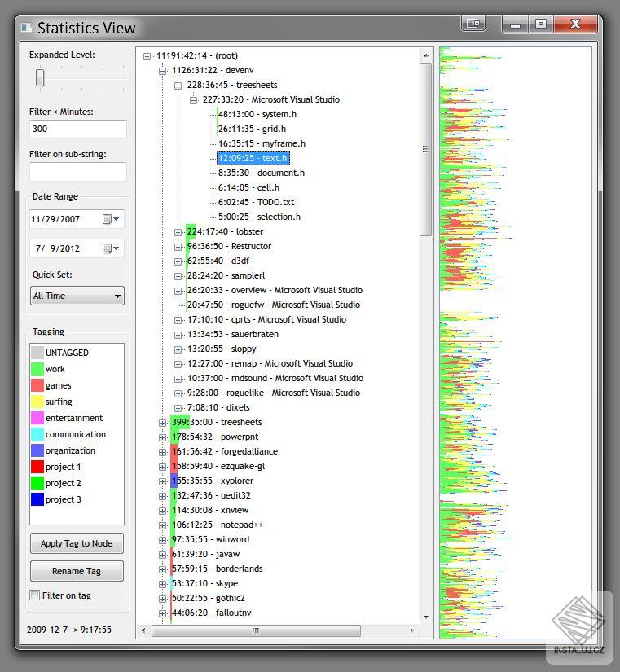Collapse the 227:33:20 Microsoft Visual Studio node
This screenshot has width=620, height=672.
tap(193, 100)
